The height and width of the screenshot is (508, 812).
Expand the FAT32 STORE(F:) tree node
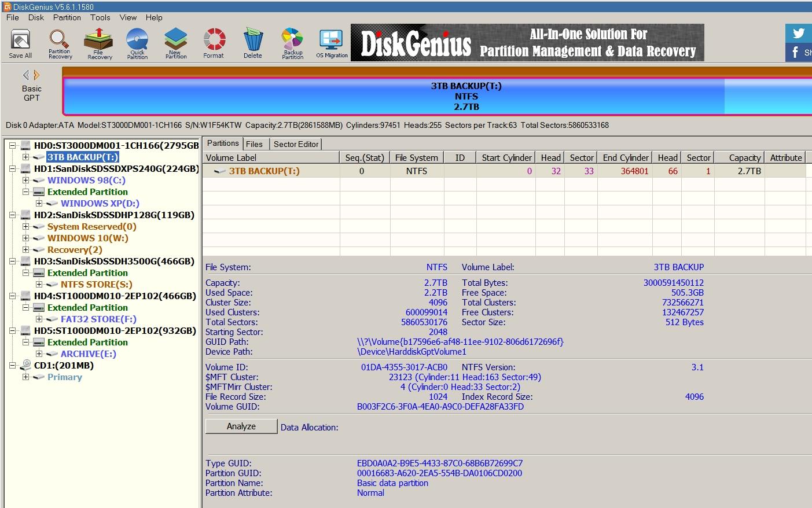tap(39, 319)
